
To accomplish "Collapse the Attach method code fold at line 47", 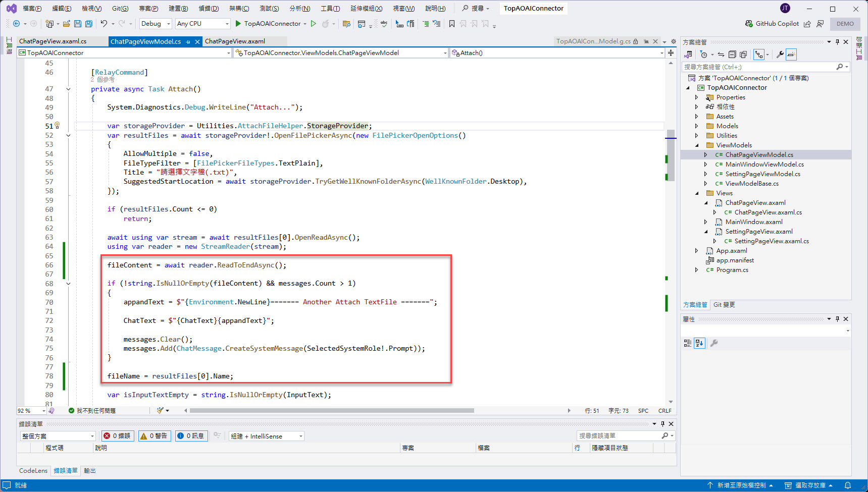I will pos(68,89).
